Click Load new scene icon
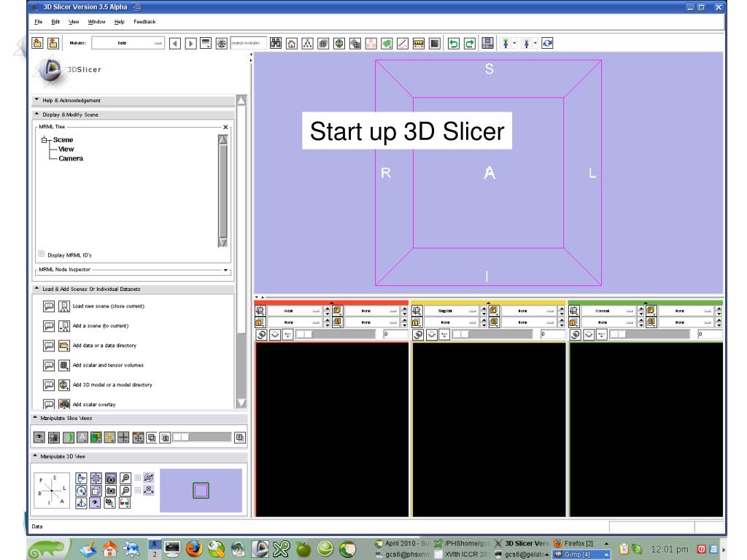The width and height of the screenshot is (747, 560). [x=64, y=306]
